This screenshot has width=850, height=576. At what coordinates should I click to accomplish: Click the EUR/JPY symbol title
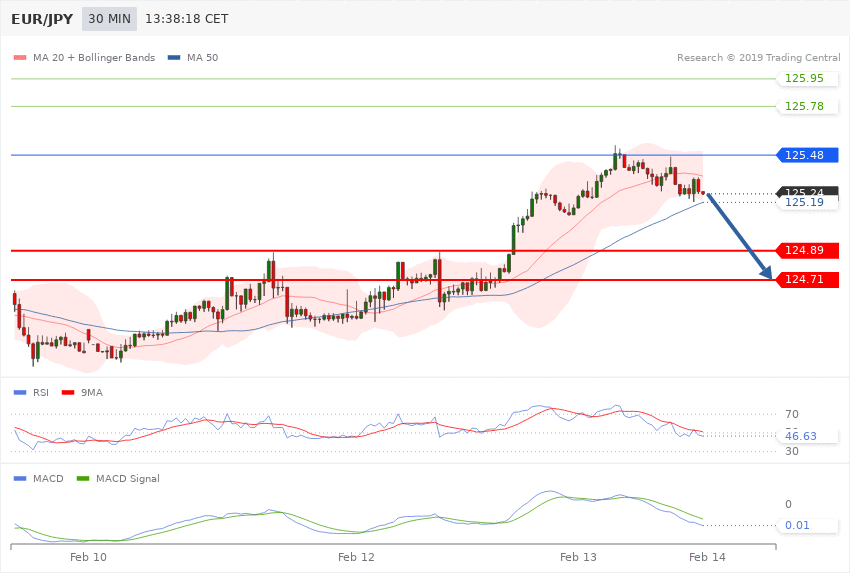tap(42, 19)
